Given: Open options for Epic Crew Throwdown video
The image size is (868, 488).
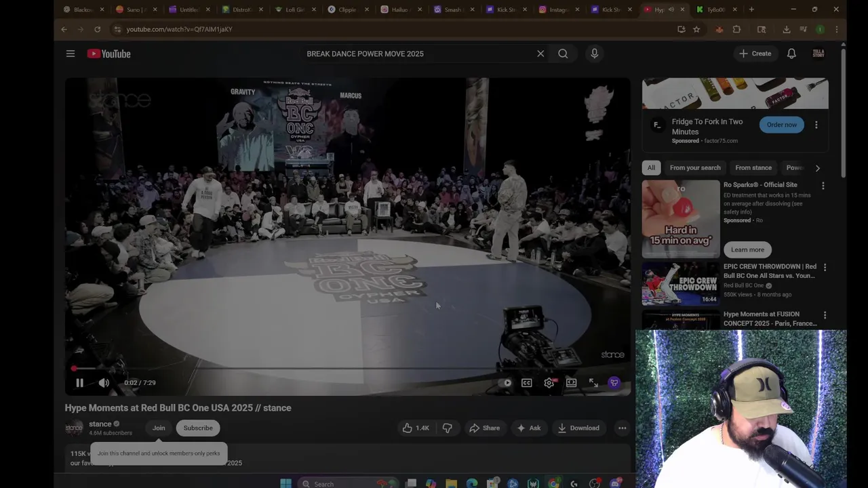Looking at the screenshot, I should pos(825,268).
